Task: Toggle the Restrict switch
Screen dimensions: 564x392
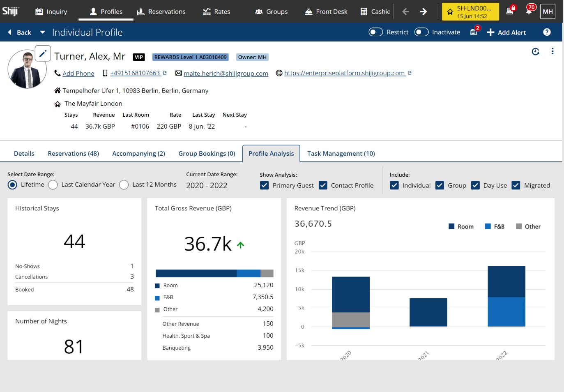Action: click(375, 32)
